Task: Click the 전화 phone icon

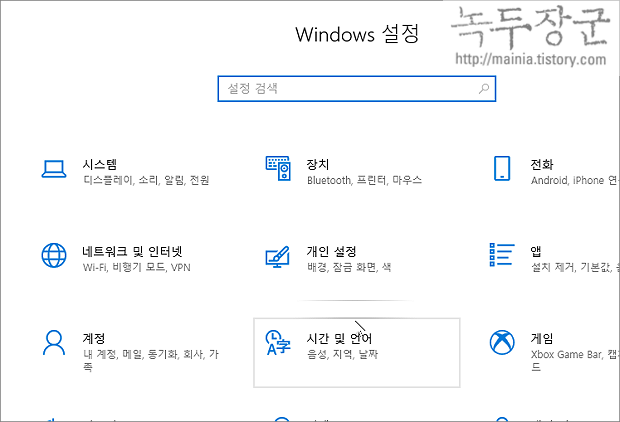Action: [502, 168]
